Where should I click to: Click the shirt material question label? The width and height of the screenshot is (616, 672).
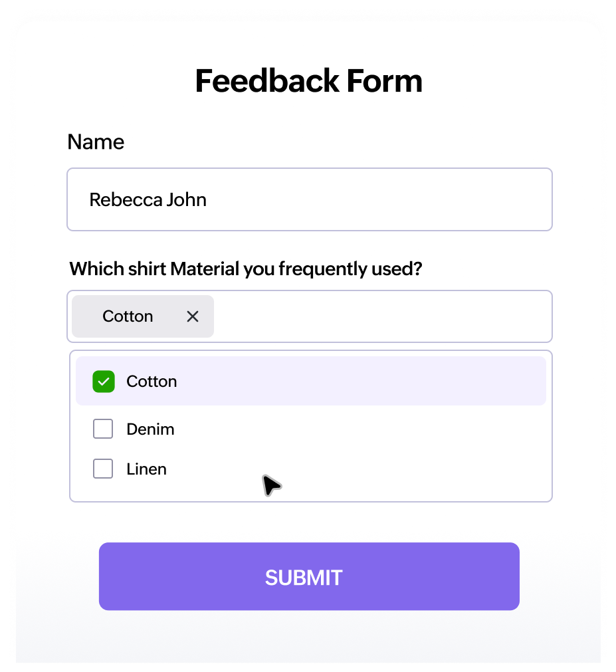coord(246,269)
